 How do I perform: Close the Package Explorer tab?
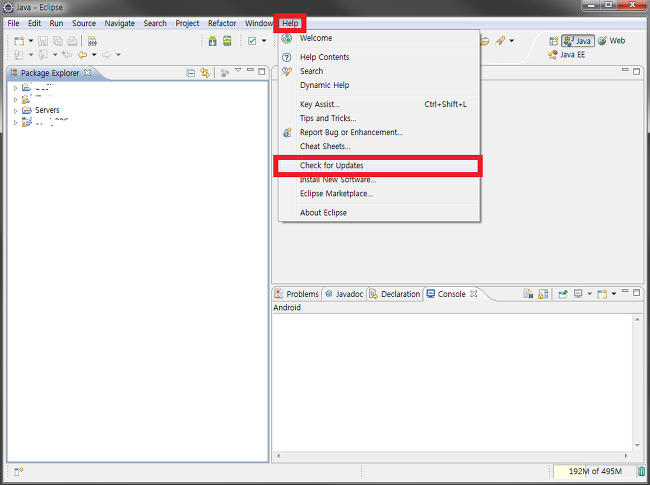click(87, 73)
